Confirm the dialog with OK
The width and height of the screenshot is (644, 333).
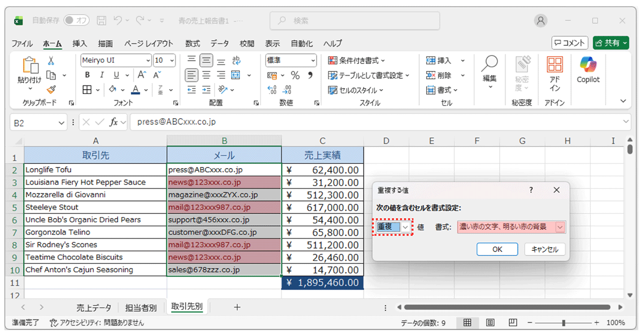coord(497,249)
